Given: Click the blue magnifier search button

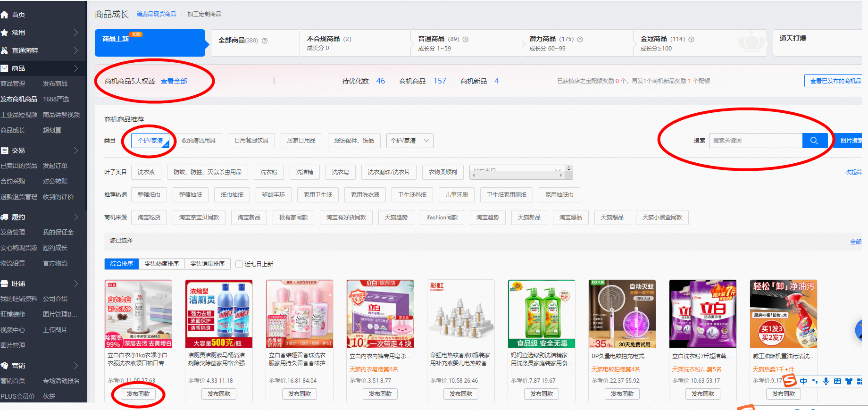Looking at the screenshot, I should click(x=814, y=141).
